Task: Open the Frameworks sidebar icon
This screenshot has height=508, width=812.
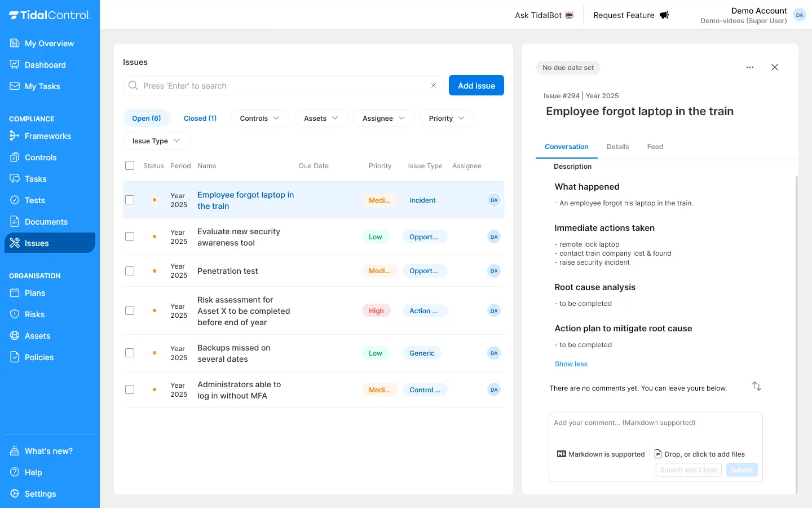Action: click(15, 136)
